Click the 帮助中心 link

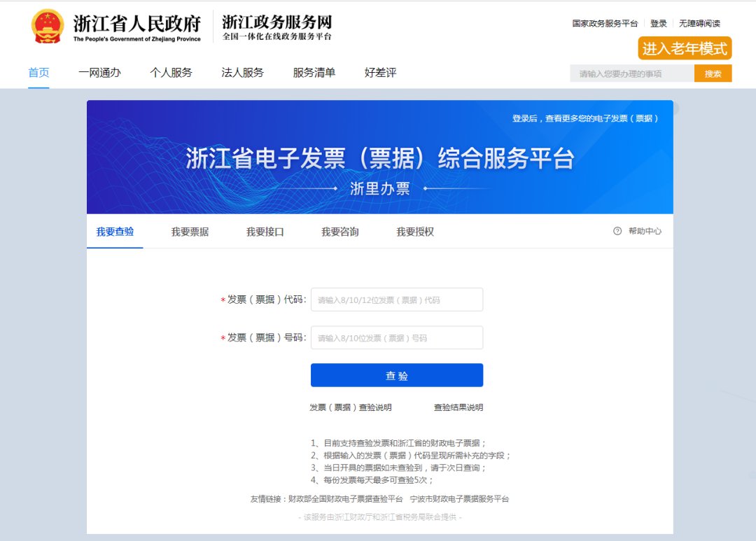[645, 231]
